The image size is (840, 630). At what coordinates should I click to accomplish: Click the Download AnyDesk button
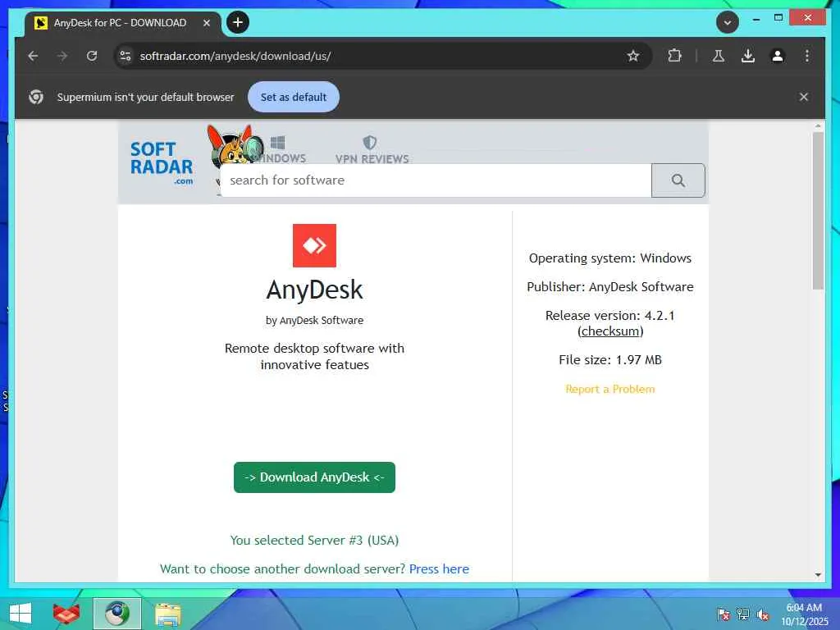tap(314, 477)
